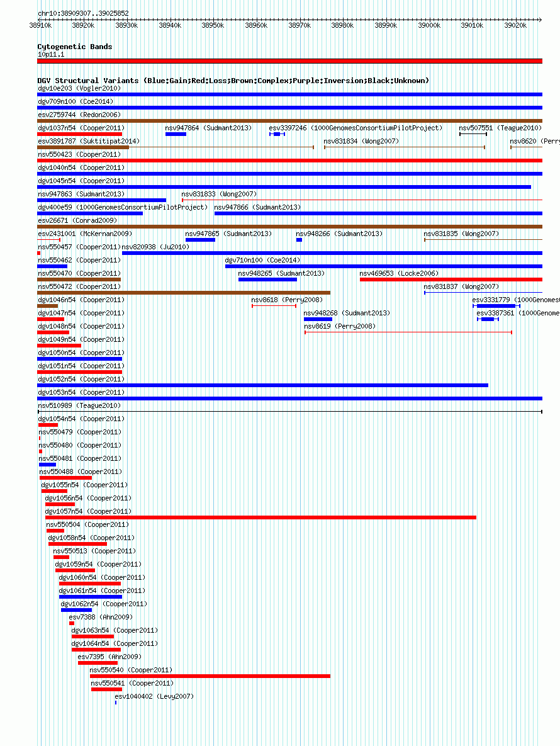This screenshot has width=560, height=746.
Task: Open dgv1046n54 (Cooper2011) variant
Action: [81, 300]
